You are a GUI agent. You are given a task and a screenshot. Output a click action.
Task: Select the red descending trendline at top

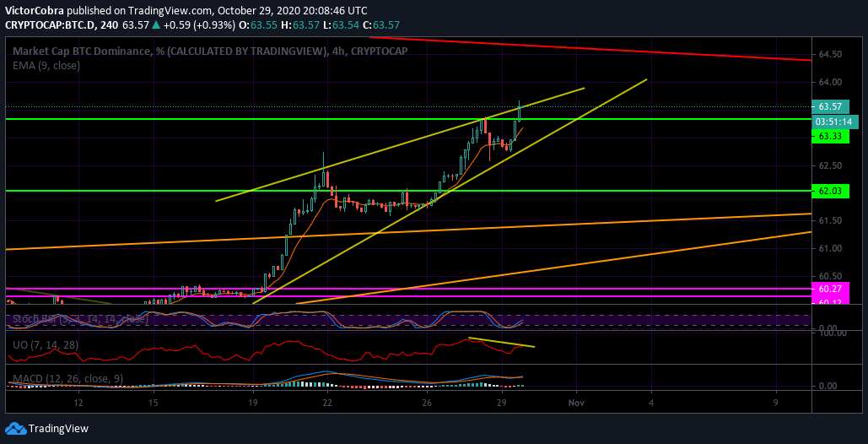590,49
